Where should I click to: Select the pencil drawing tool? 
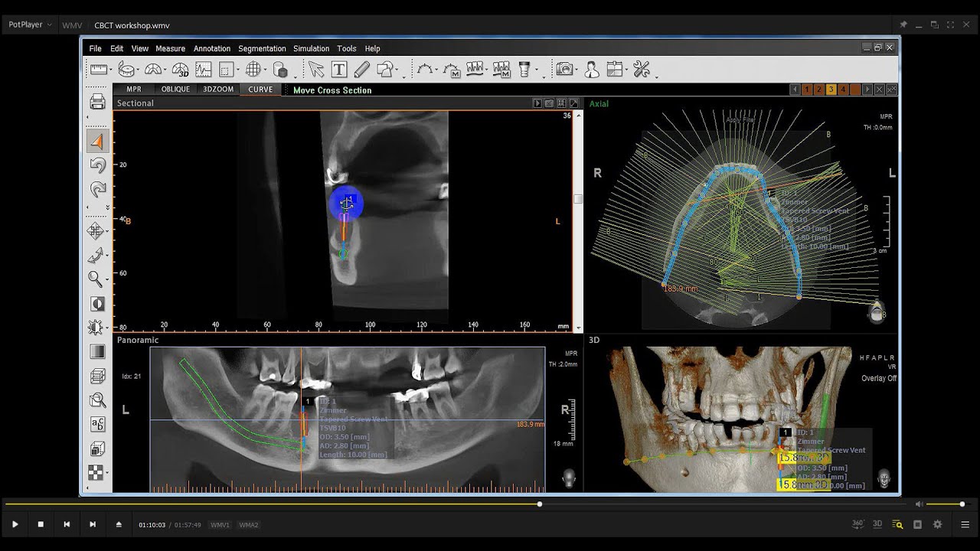pyautogui.click(x=362, y=70)
